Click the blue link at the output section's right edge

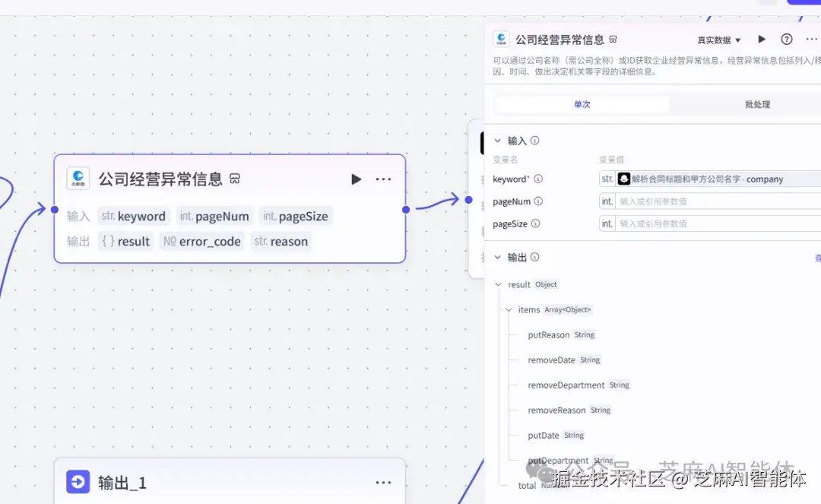(817, 257)
